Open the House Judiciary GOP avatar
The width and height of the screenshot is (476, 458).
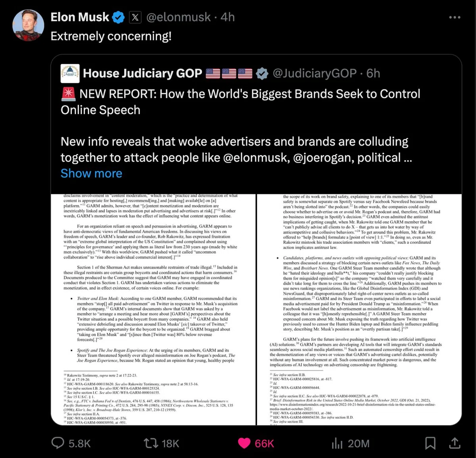(x=70, y=73)
